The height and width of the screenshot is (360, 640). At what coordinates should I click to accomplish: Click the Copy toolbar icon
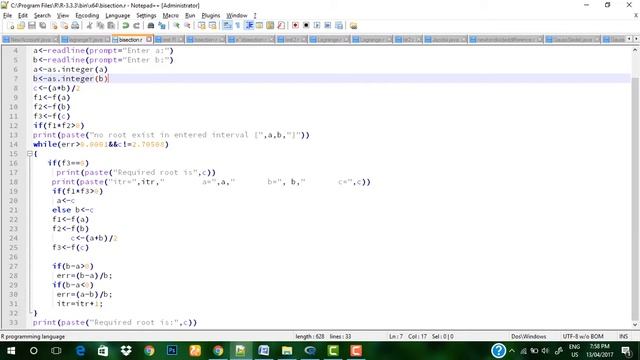click(100, 26)
